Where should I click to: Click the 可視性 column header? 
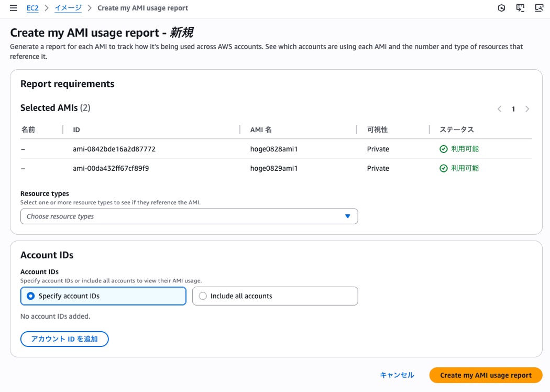pos(378,130)
